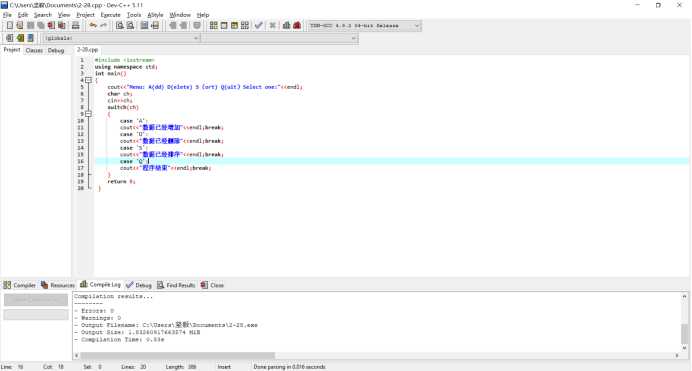The width and height of the screenshot is (692, 371).
Task: Open the empty function list dropdown
Action: pos(280,38)
